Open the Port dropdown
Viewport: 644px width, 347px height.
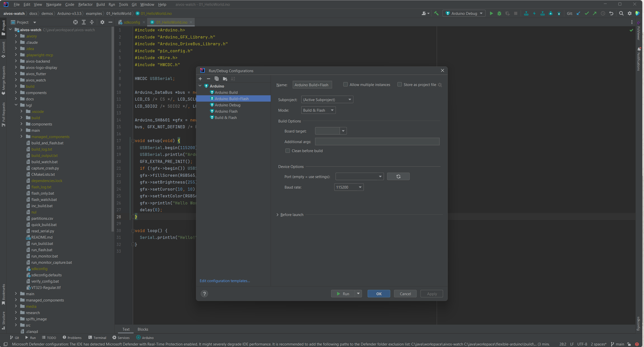360,177
